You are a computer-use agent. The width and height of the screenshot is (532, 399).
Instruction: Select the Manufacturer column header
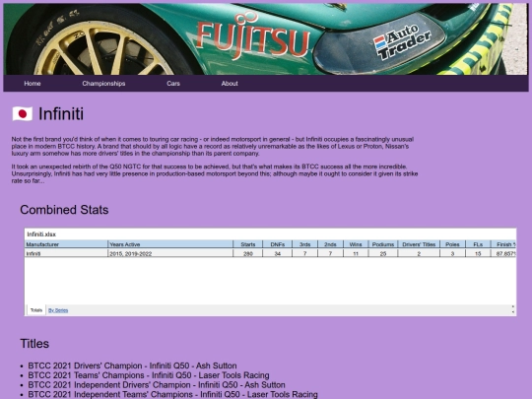point(66,244)
